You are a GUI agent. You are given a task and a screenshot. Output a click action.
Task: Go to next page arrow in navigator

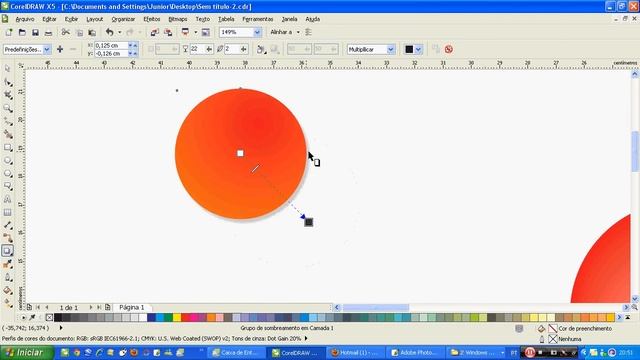pos(91,307)
